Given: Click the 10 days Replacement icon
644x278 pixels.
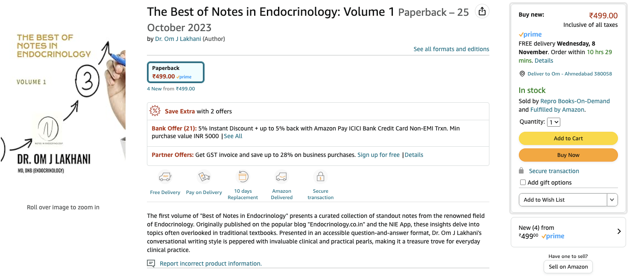Looking at the screenshot, I should (x=243, y=177).
